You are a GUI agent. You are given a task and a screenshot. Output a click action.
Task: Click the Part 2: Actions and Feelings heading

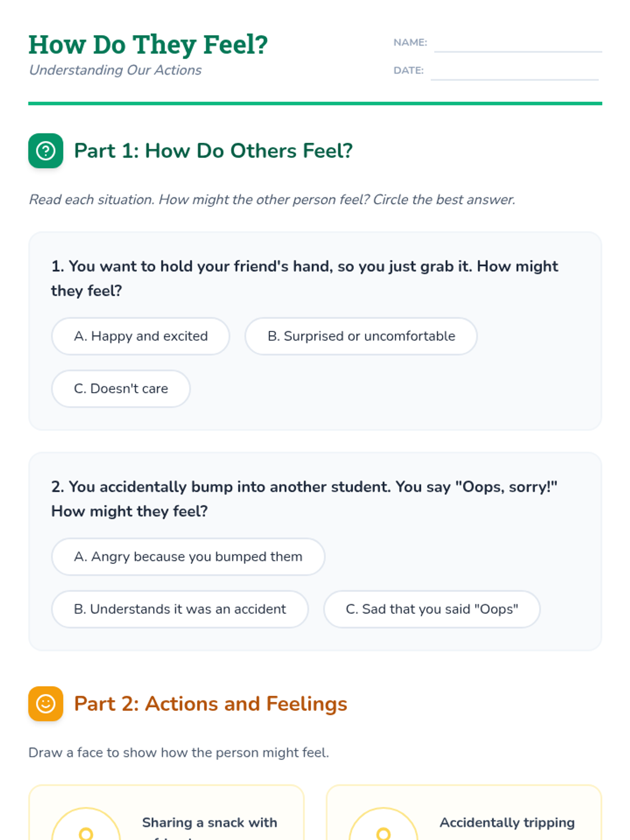[x=211, y=703]
